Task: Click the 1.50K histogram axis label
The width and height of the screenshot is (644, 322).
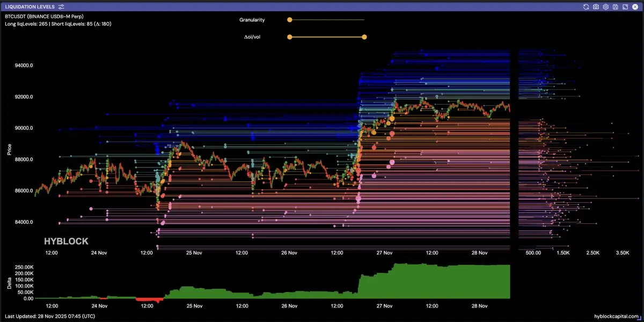Action: point(563,253)
